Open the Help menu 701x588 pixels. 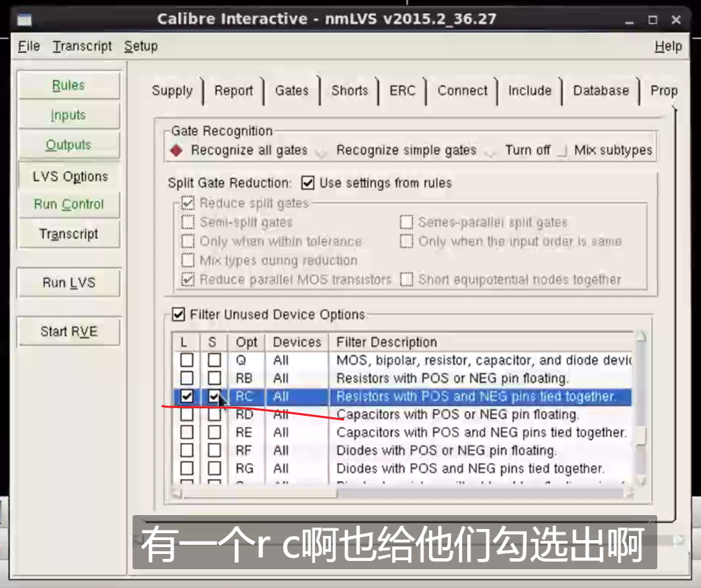point(668,46)
